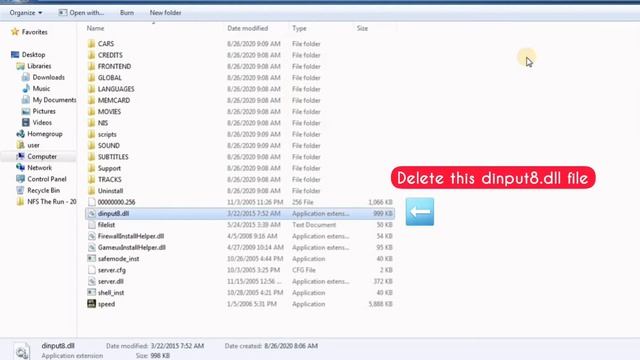Select the Uninstall folder
This screenshot has width=640, height=360.
(110, 191)
